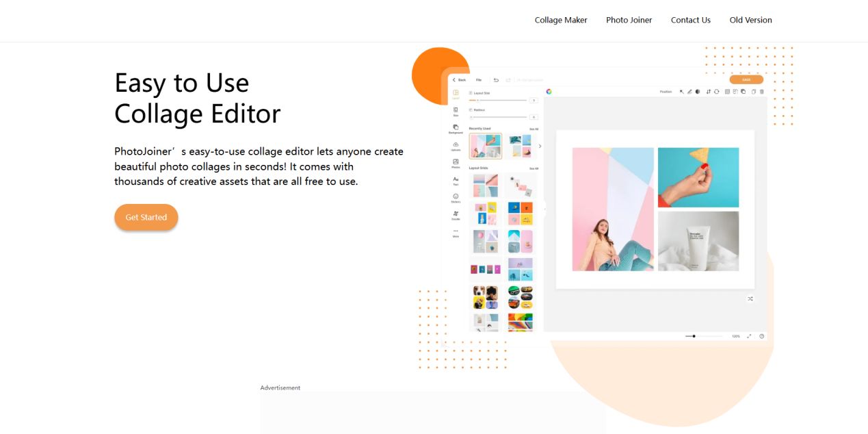
Task: Click the rotate circular arrow icon
Action: pos(716,92)
